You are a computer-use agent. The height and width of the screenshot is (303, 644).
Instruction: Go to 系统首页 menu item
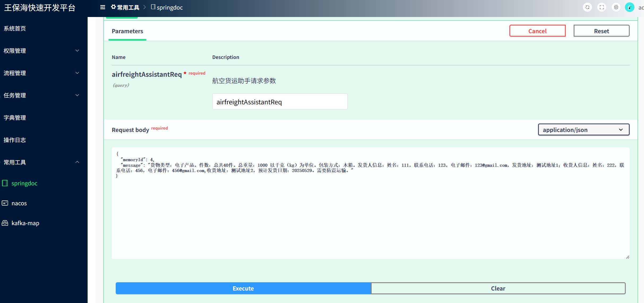pyautogui.click(x=15, y=28)
